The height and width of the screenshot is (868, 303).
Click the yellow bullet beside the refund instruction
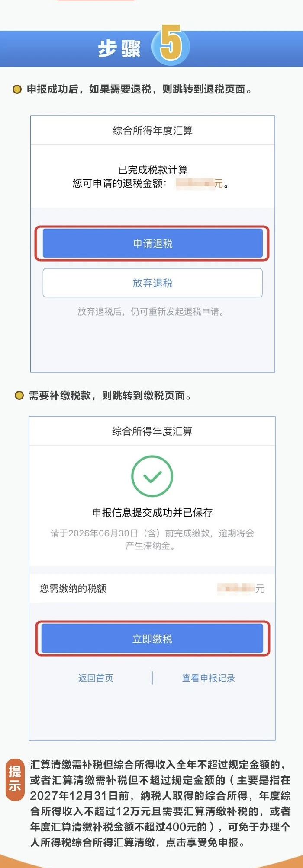17,89
